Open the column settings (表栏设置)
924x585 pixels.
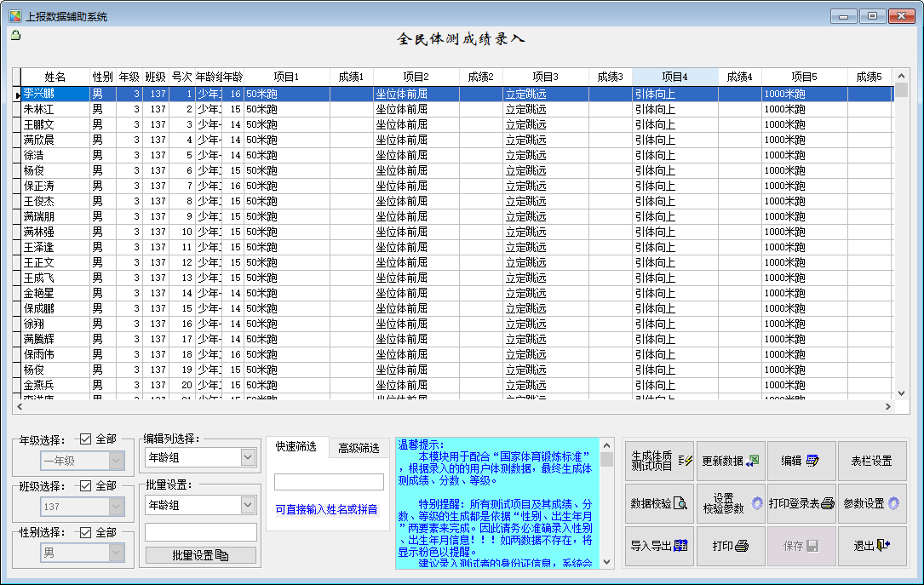click(x=872, y=461)
